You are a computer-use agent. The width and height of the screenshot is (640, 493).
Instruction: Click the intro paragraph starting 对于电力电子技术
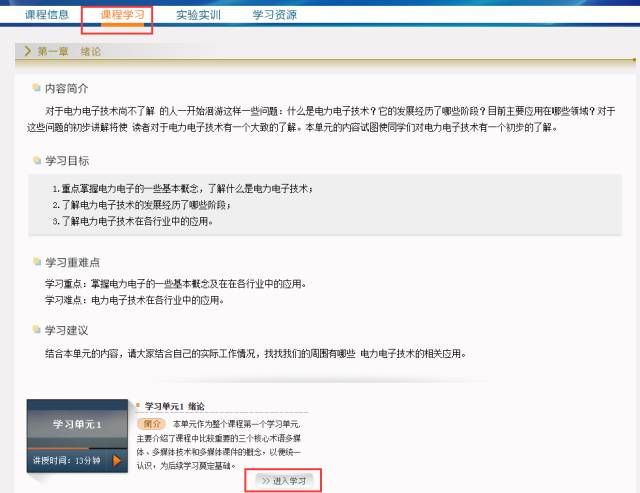321,119
